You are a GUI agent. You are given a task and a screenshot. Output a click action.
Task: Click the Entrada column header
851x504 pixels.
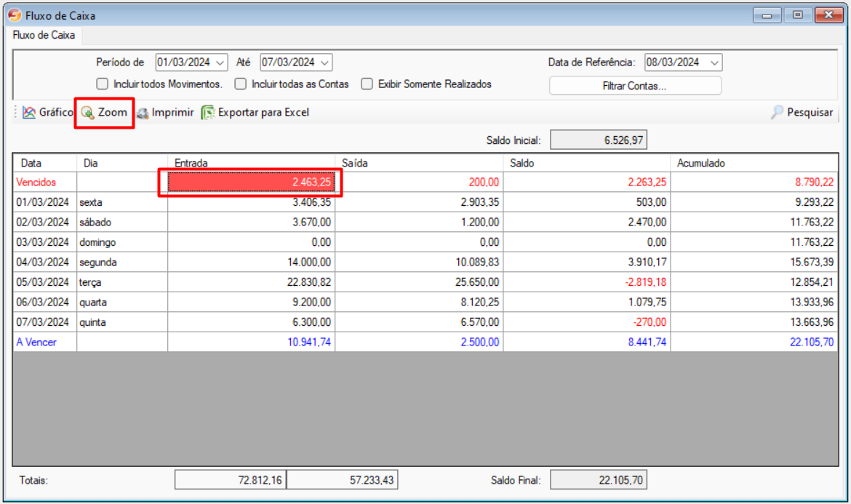tap(251, 163)
